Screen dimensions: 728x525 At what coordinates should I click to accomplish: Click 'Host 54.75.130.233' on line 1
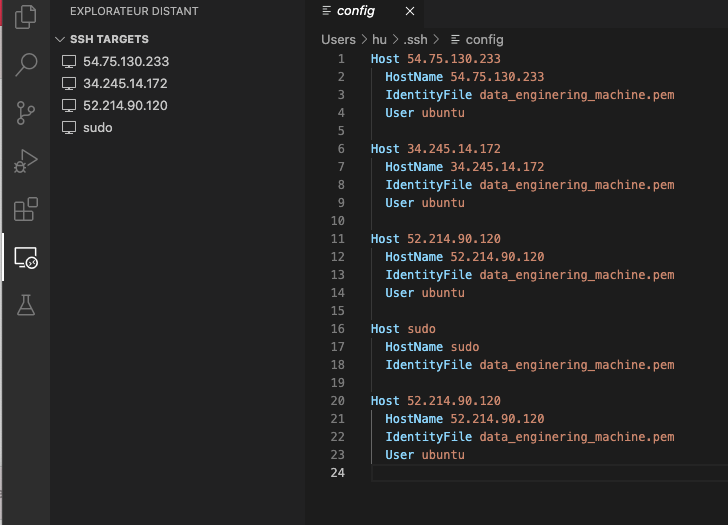point(436,59)
